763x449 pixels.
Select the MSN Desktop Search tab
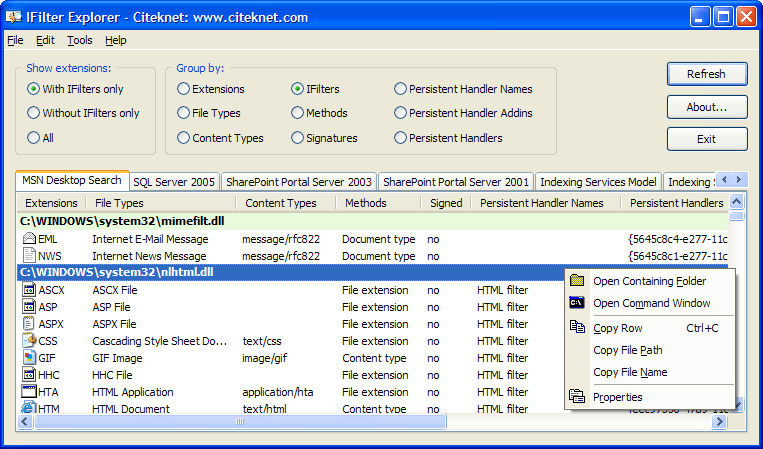72,180
